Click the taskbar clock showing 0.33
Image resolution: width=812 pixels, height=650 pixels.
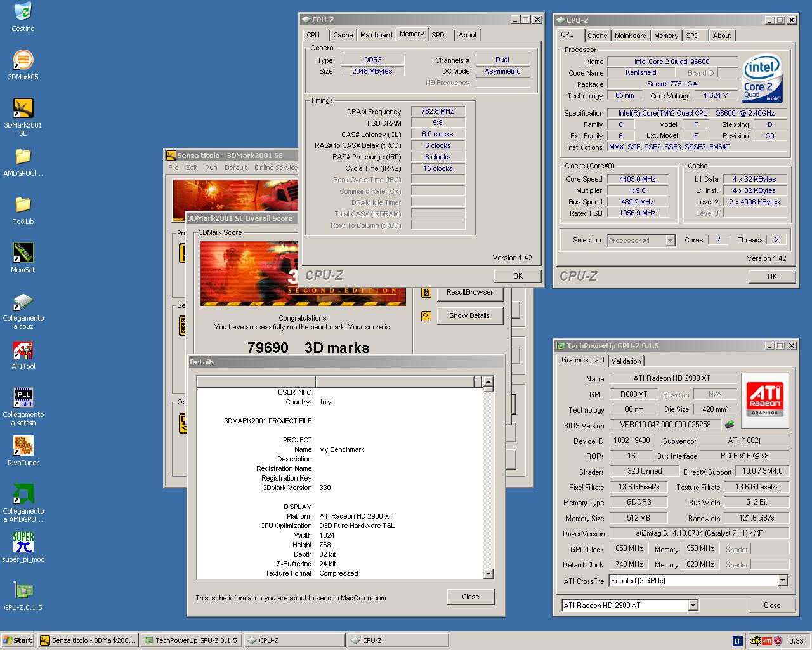pos(796,641)
